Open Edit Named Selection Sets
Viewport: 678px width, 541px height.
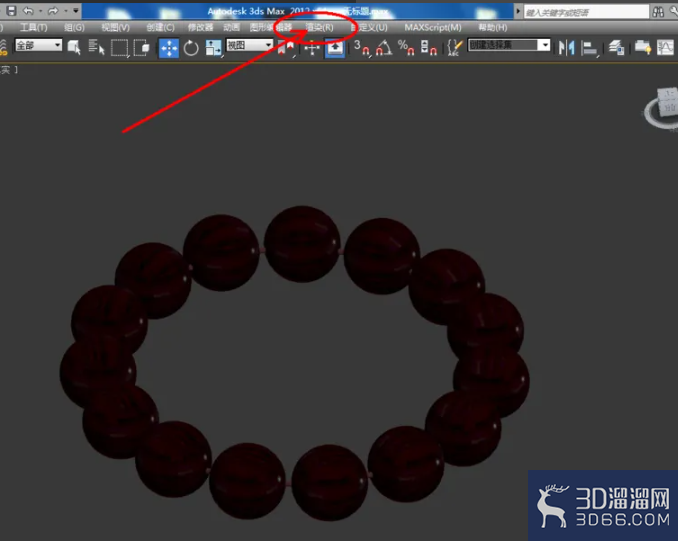pos(455,48)
